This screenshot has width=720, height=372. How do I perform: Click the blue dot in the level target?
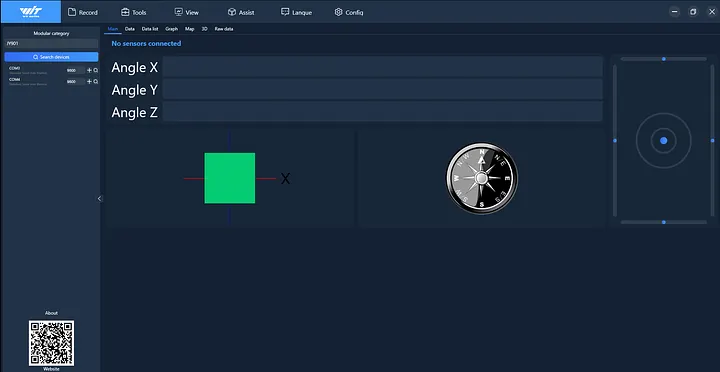tap(664, 141)
